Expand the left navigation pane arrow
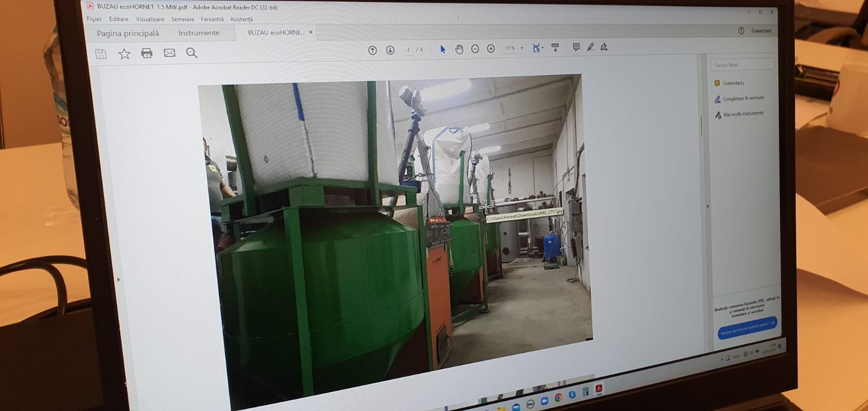This screenshot has width=868, height=411. pyautogui.click(x=118, y=280)
